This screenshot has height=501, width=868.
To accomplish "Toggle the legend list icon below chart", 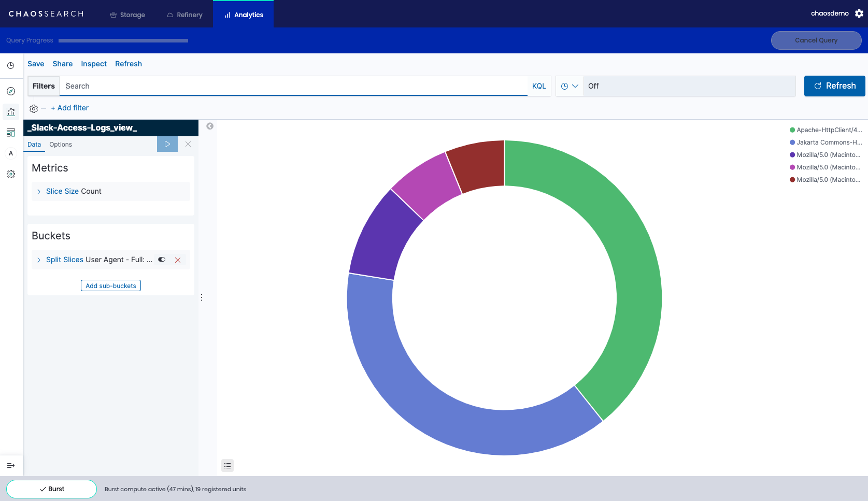I will 227,466.
